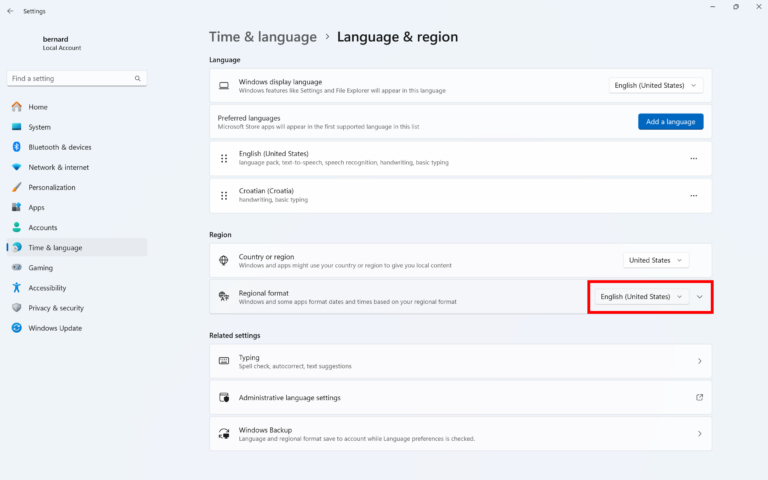Viewport: 768px width, 480px height.
Task: Click the Find a setting search box
Action: (77, 78)
